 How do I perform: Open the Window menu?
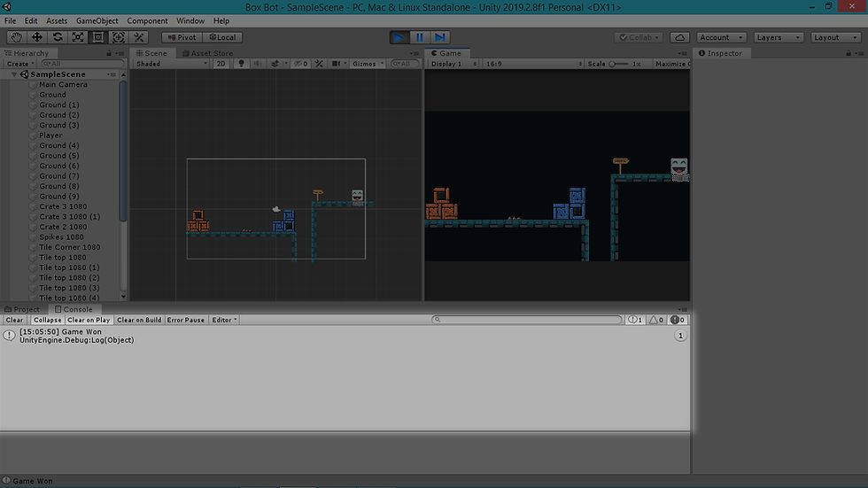pos(190,20)
